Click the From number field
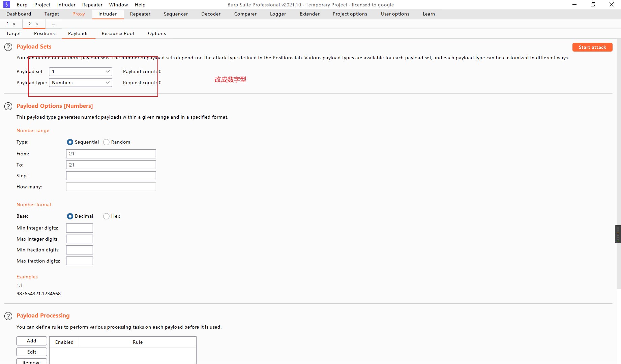The image size is (621, 364). click(x=111, y=154)
